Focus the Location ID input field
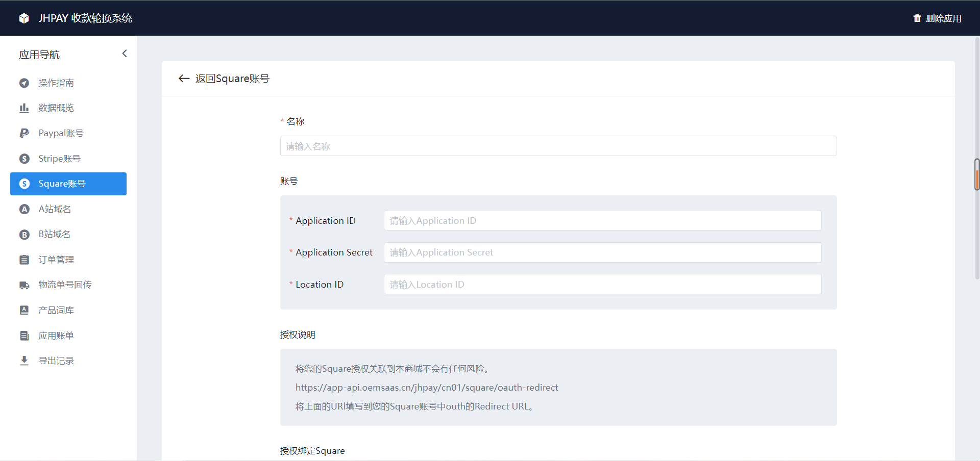This screenshot has width=980, height=461. click(602, 284)
